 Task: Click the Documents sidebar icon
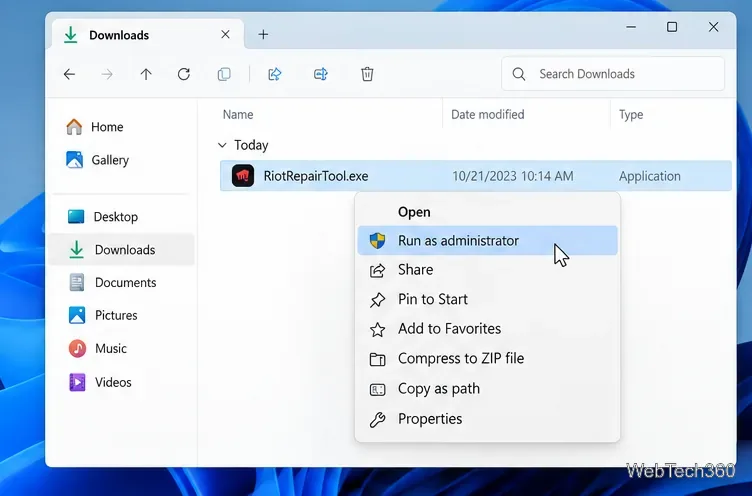click(76, 283)
